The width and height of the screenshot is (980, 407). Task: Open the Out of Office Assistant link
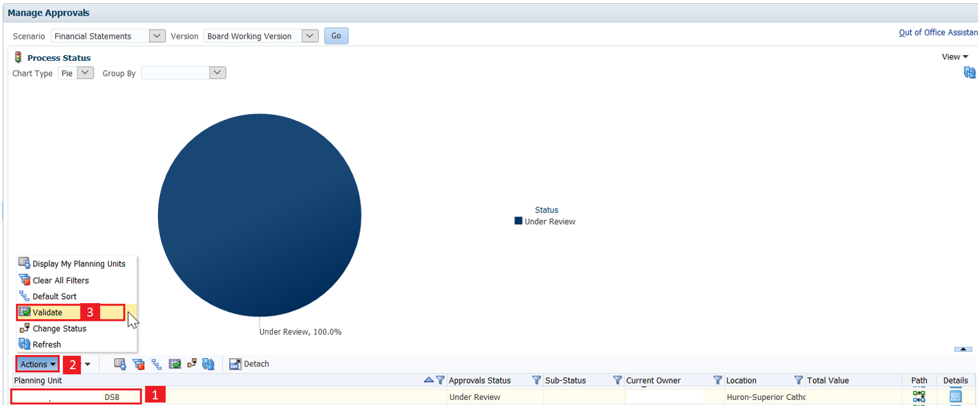pyautogui.click(x=938, y=33)
